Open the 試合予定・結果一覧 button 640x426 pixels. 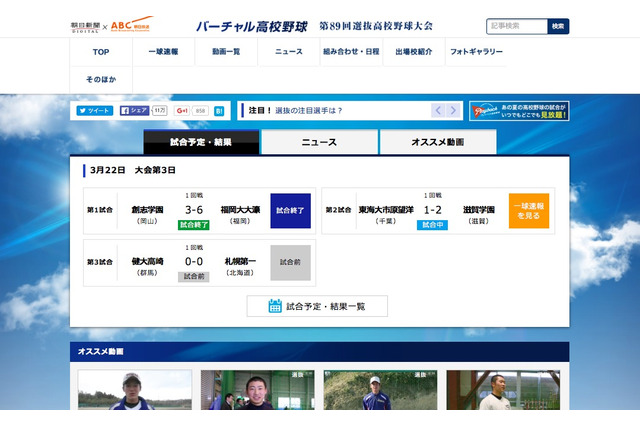317,306
